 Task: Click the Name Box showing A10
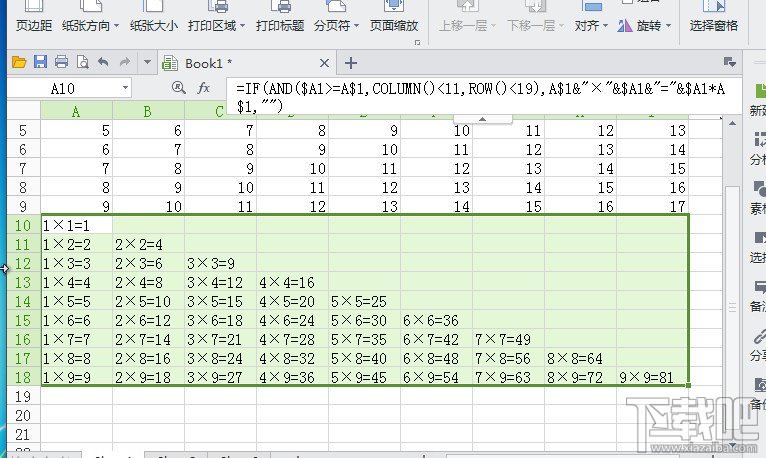tap(64, 88)
